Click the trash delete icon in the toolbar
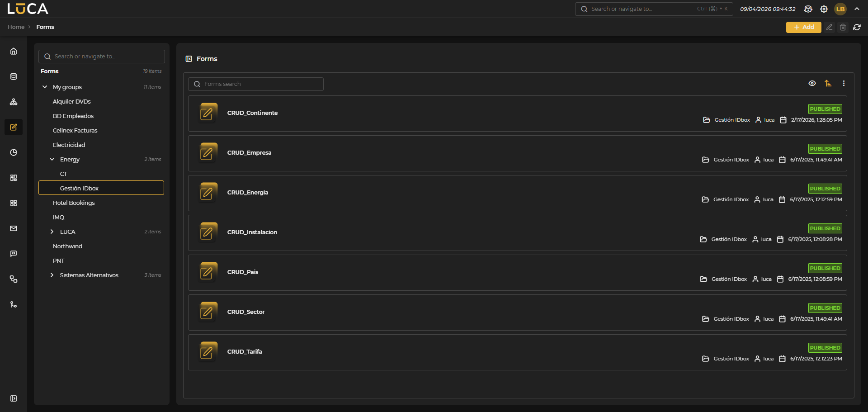This screenshot has width=868, height=412. click(x=843, y=27)
